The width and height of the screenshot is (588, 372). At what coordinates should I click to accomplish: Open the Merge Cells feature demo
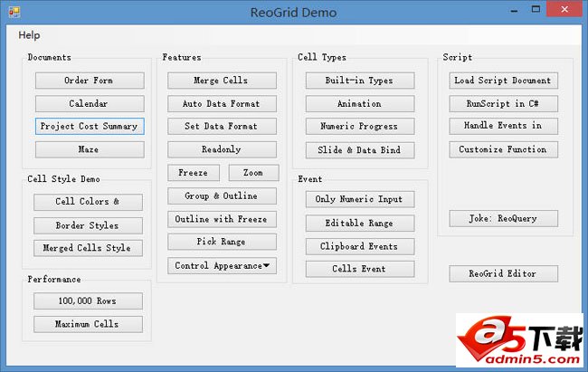pyautogui.click(x=222, y=81)
